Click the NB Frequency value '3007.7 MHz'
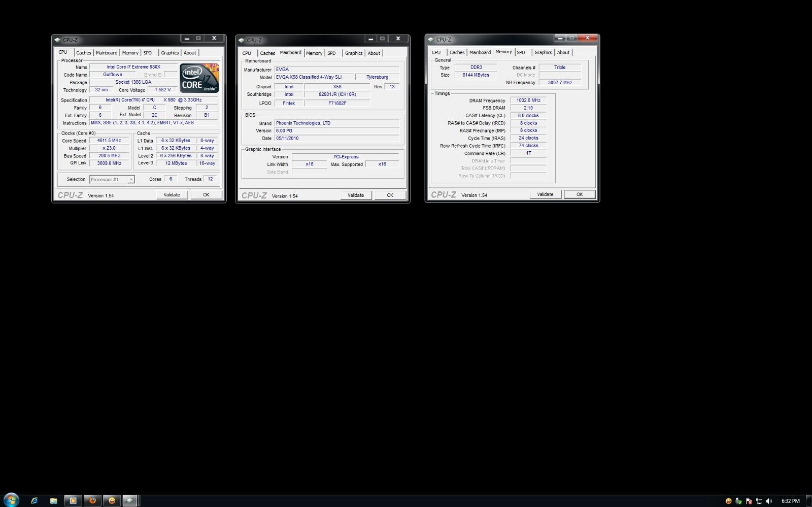 point(560,83)
